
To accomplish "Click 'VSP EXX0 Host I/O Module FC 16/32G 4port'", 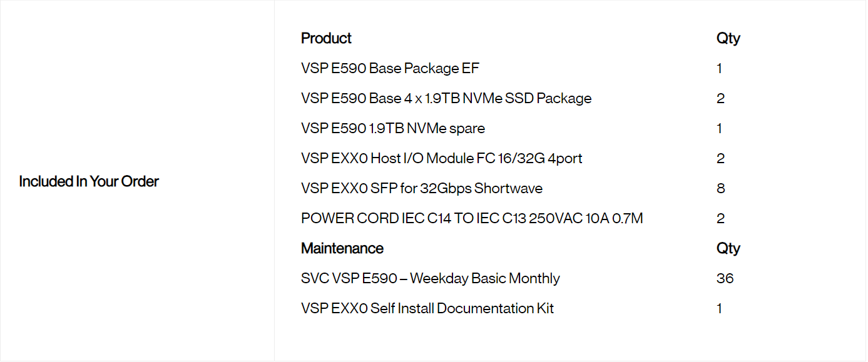I will (x=441, y=158).
